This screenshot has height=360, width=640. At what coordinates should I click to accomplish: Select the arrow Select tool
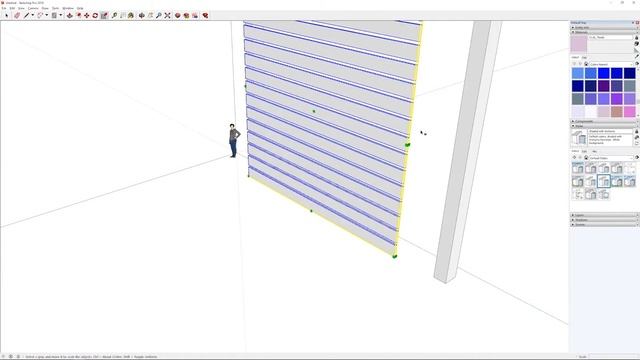[6, 15]
